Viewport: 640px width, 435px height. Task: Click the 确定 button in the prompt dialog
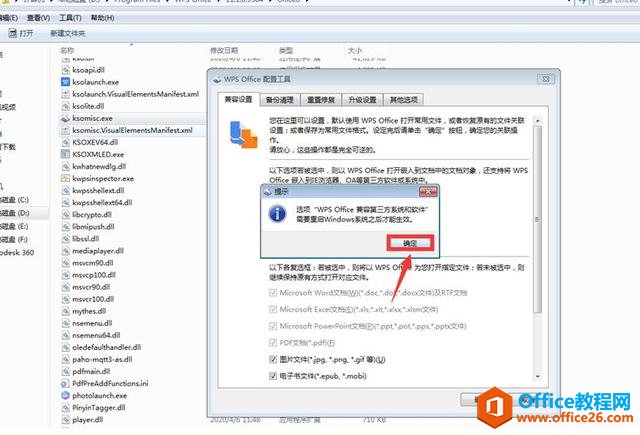pyautogui.click(x=410, y=243)
